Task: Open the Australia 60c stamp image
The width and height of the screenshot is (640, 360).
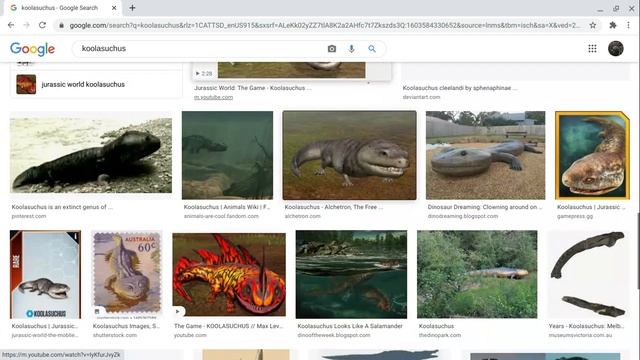Action: (127, 274)
